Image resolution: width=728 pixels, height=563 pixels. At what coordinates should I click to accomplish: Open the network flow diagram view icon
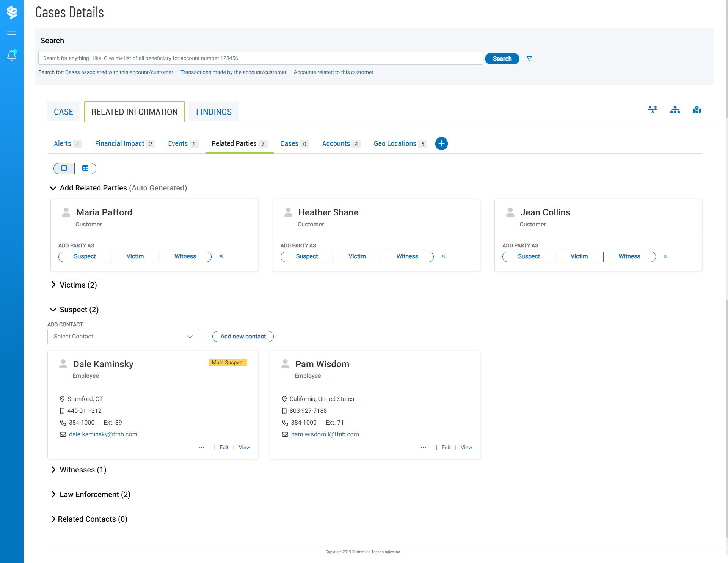tap(653, 110)
